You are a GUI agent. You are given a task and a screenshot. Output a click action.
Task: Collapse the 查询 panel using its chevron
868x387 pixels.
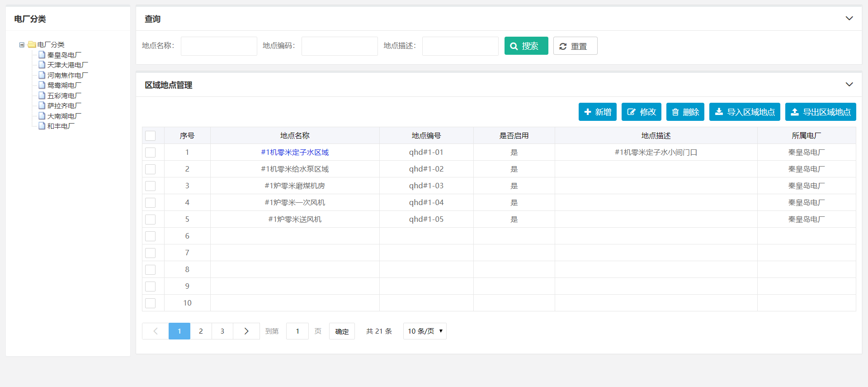[849, 19]
